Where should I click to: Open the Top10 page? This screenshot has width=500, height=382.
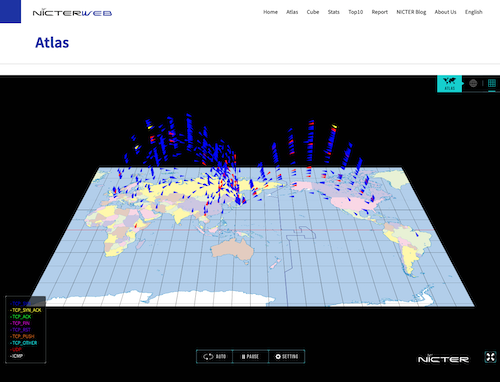(355, 12)
